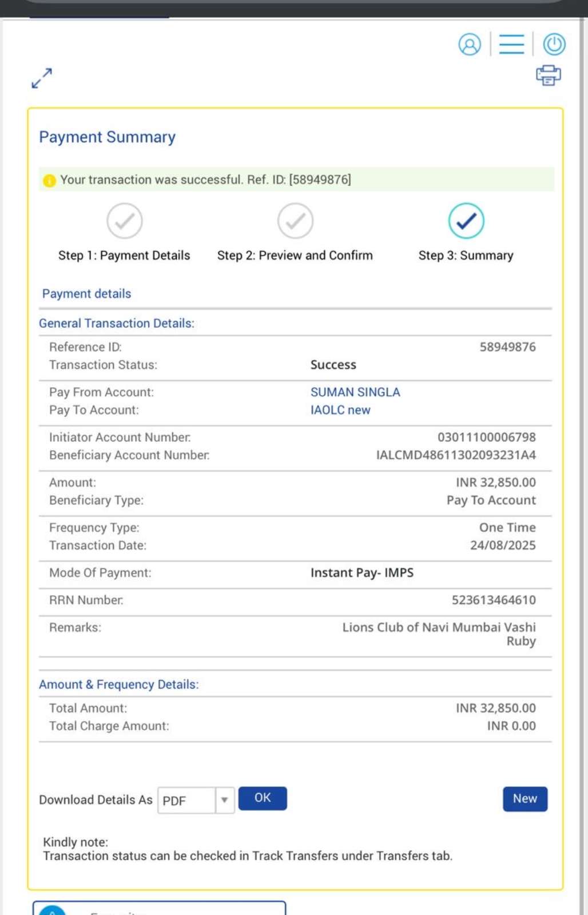Switch to the Payment details tab
588x915 pixels.
coord(87,293)
